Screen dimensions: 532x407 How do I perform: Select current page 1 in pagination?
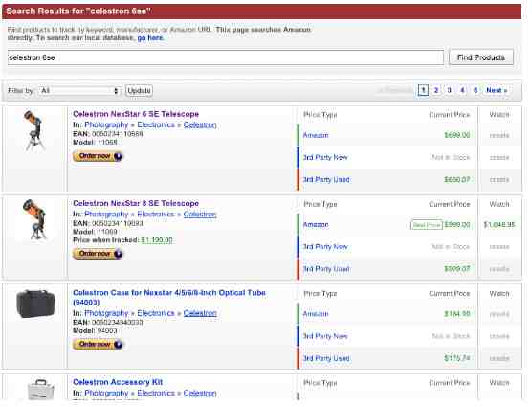(x=423, y=90)
